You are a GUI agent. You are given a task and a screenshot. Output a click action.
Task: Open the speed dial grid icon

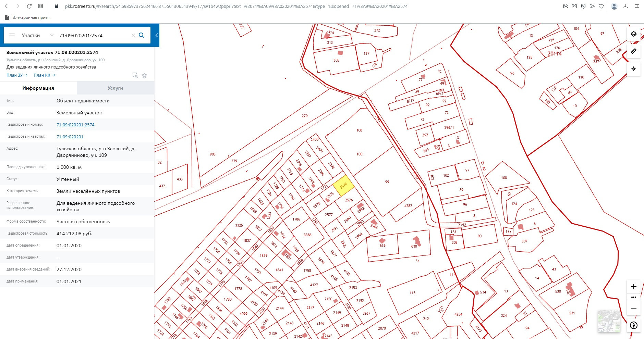(40, 6)
